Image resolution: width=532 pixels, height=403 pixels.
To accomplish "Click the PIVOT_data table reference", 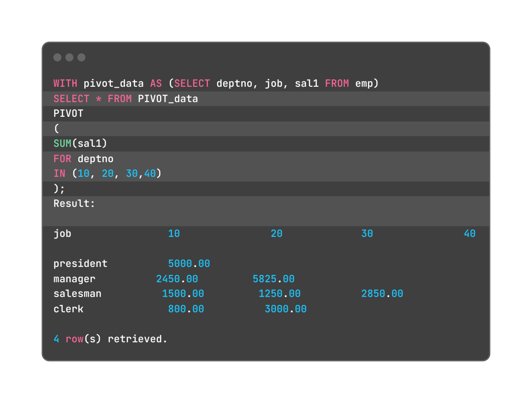I will tap(168, 99).
